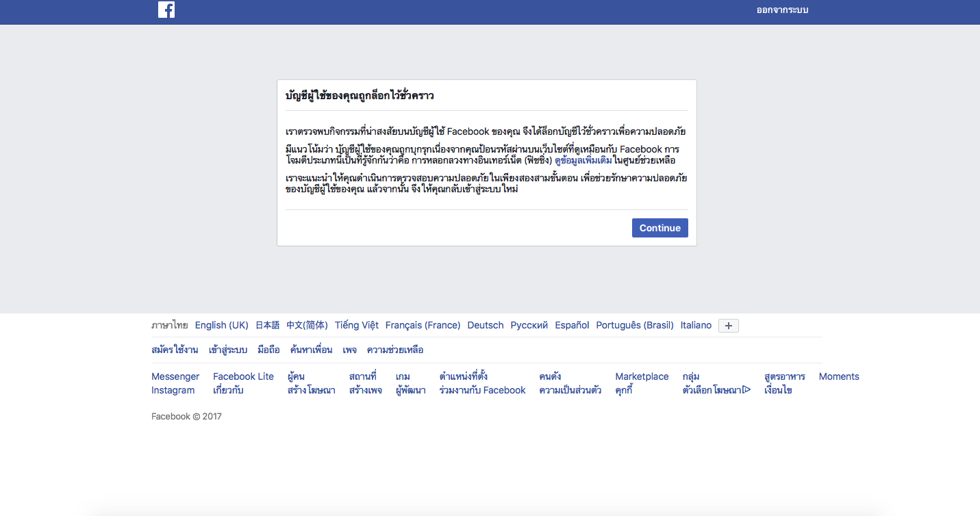Switch language to Tiếng Việt
The width and height of the screenshot is (980, 516).
click(357, 325)
